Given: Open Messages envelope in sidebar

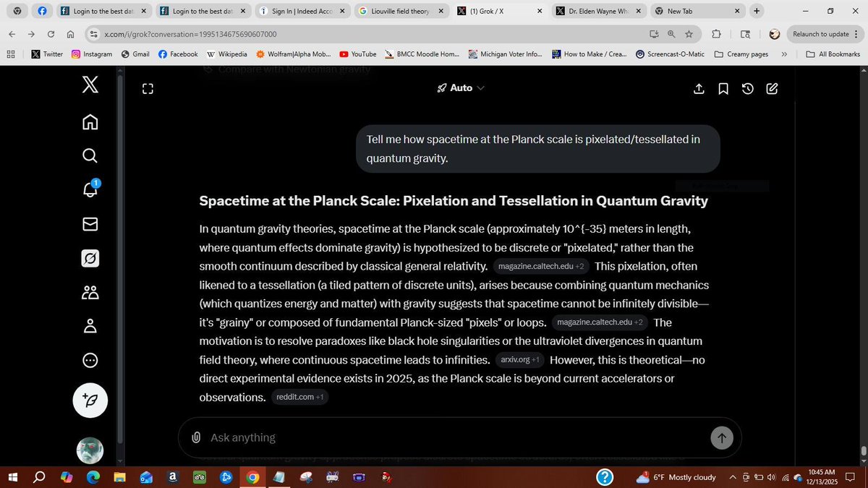Looking at the screenshot, I should [90, 224].
